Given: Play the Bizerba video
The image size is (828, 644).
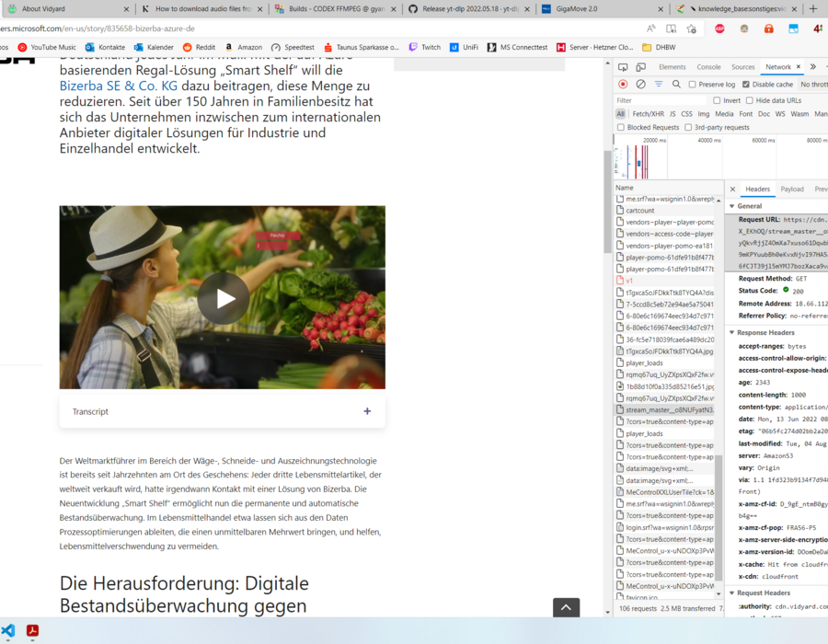Looking at the screenshot, I should tap(224, 298).
